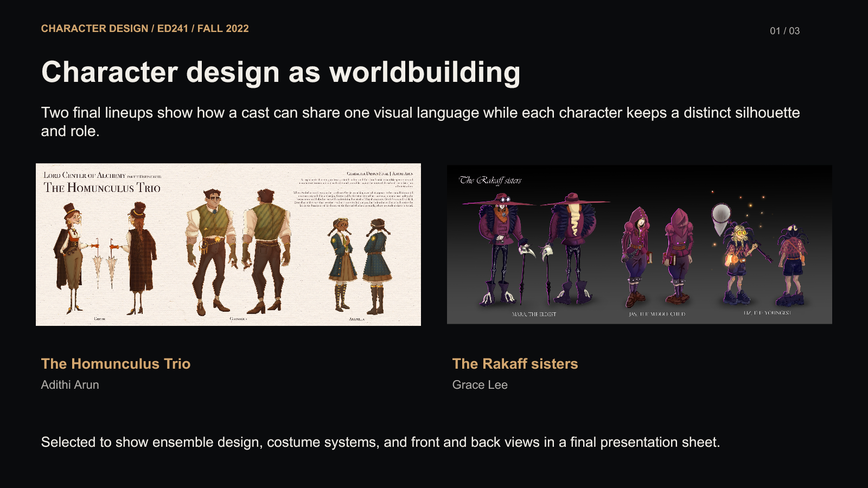Viewport: 868px width, 488px height.
Task: Click the 'The Homunculus Trio' caption heading
Action: (116, 364)
